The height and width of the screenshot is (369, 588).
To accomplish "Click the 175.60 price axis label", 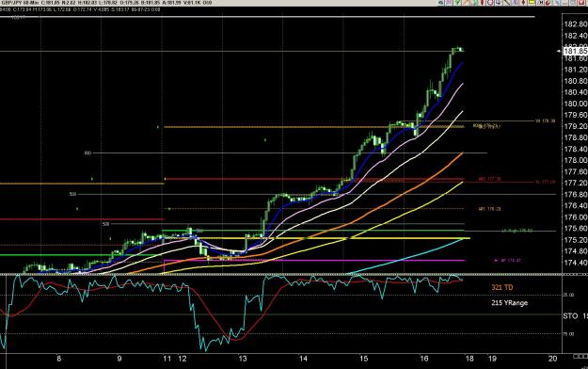I will click(576, 228).
